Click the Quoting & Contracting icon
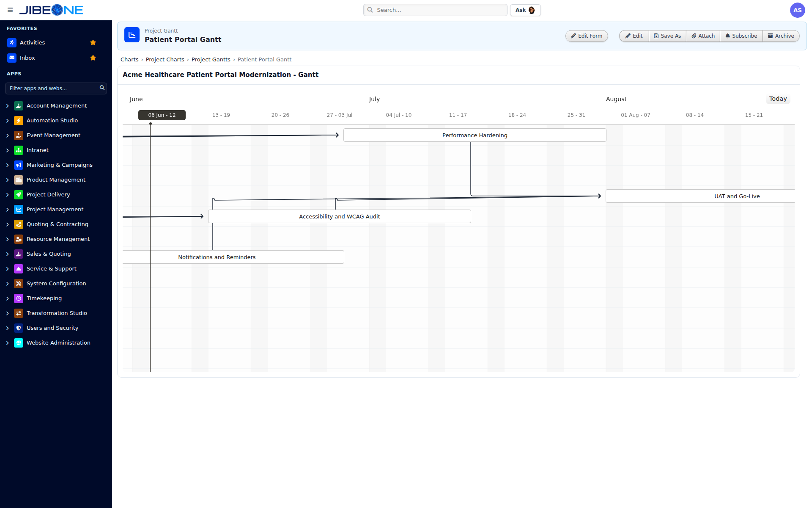The height and width of the screenshot is (508, 812). pos(19,224)
